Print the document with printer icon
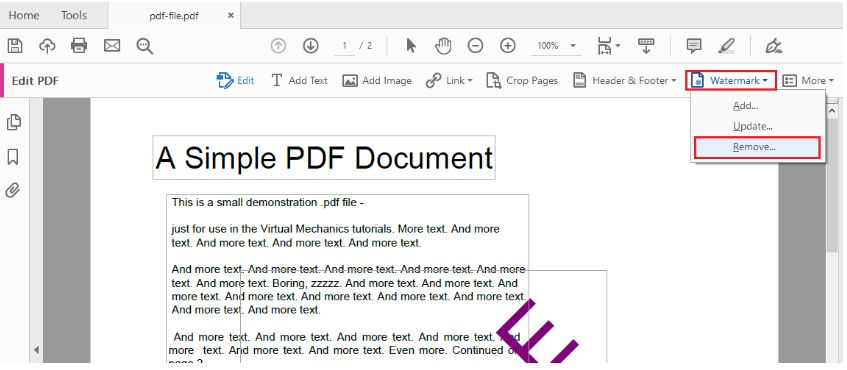847x370 pixels. click(79, 46)
